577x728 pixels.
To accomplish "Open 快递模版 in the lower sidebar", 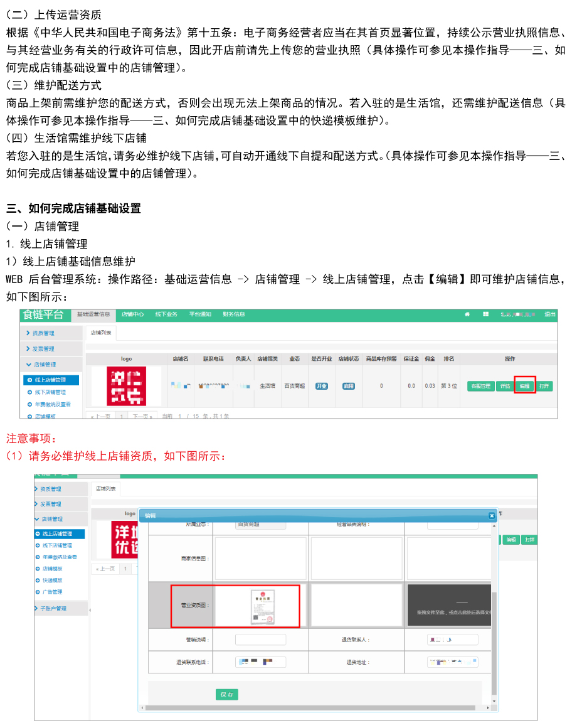I will tap(52, 581).
